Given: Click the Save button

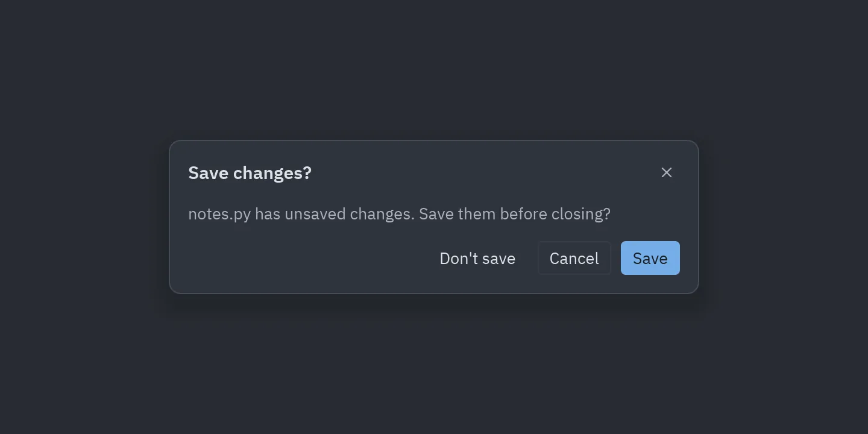Looking at the screenshot, I should (650, 258).
